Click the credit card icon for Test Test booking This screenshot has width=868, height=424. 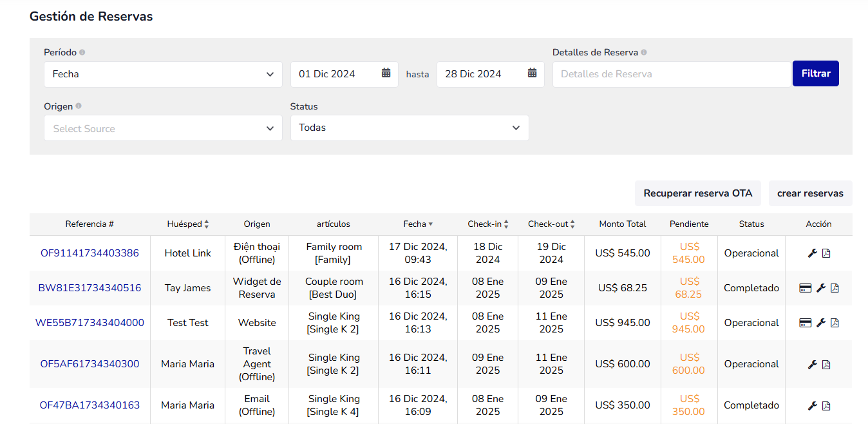pos(805,323)
